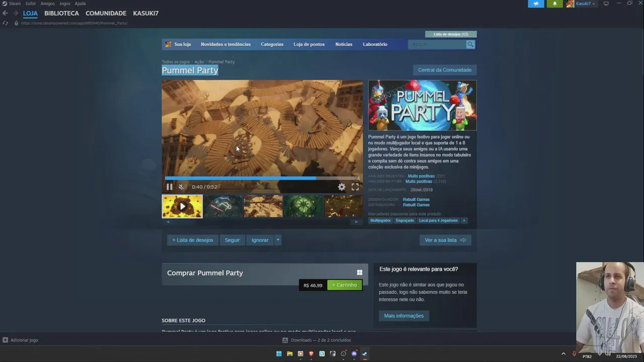Unmute the trailer audio
Image resolution: width=644 pixels, height=362 pixels.
tap(182, 187)
